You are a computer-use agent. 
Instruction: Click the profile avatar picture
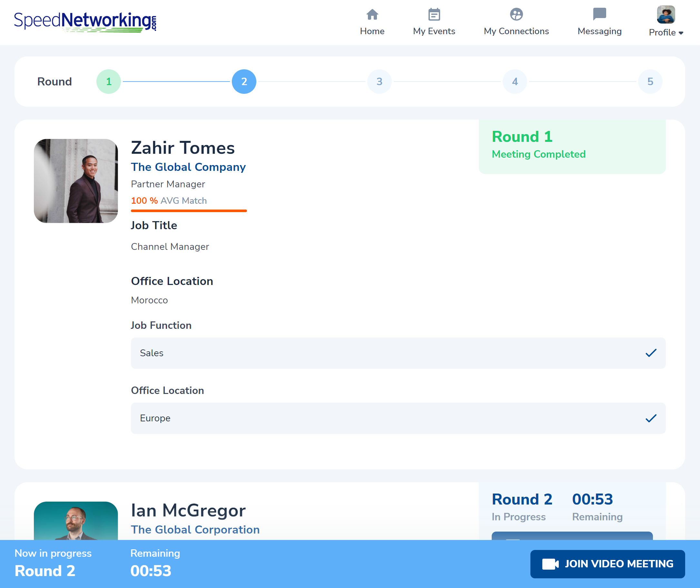[x=666, y=14]
